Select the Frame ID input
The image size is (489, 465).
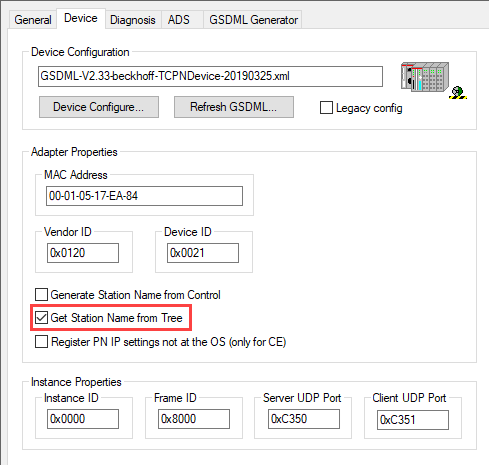tap(194, 419)
